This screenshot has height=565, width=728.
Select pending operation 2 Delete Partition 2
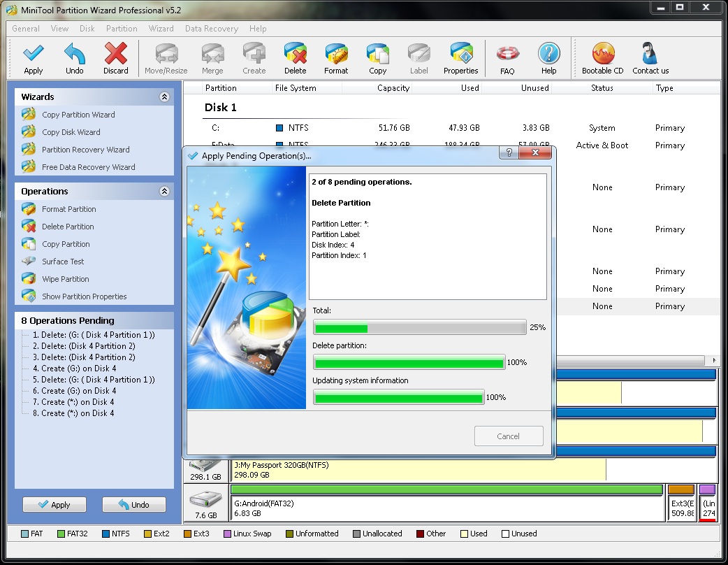click(84, 345)
